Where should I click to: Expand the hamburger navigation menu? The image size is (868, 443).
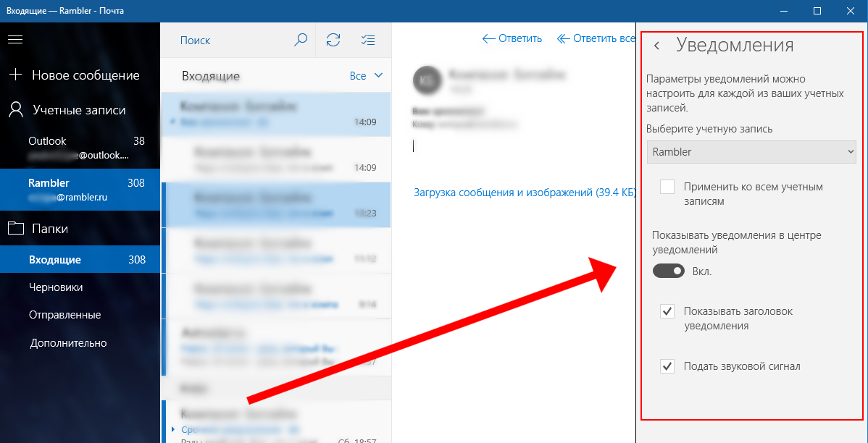[x=15, y=39]
